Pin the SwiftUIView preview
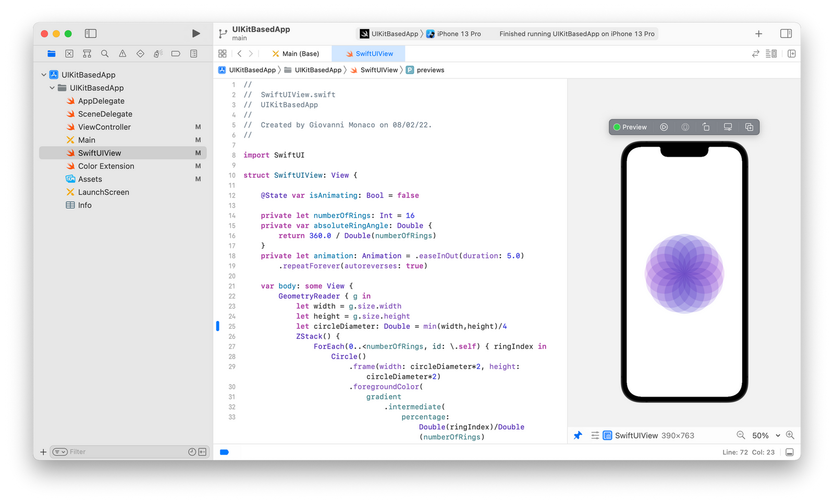 pyautogui.click(x=578, y=435)
